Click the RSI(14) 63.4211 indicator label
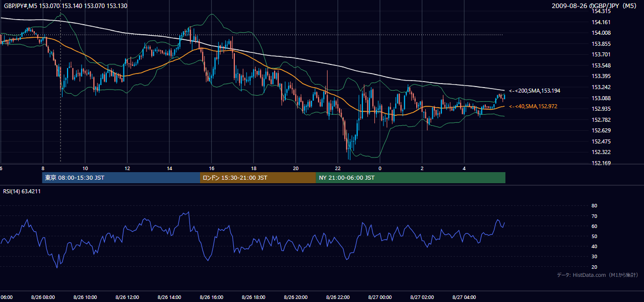Viewport: 644px width, 302px height. pos(22,191)
